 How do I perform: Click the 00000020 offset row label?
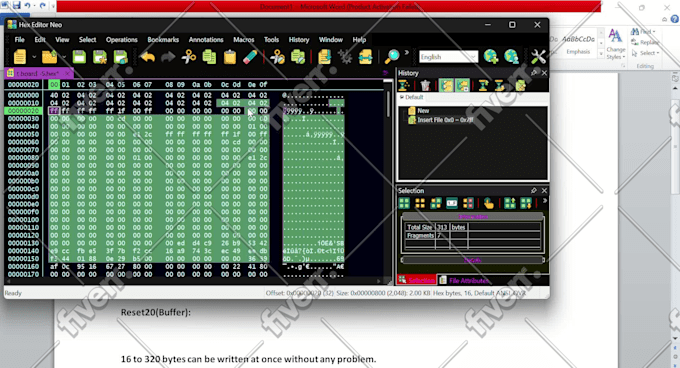point(23,111)
